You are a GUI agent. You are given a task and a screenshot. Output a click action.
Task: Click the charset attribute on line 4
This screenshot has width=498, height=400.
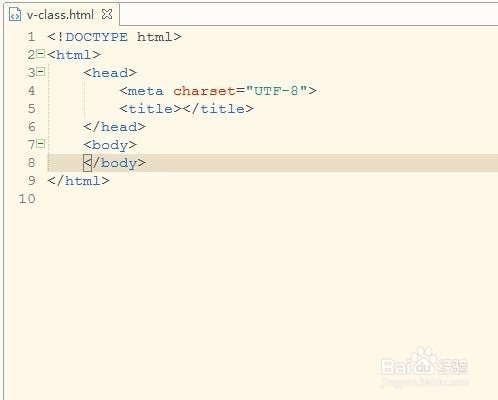(204, 91)
